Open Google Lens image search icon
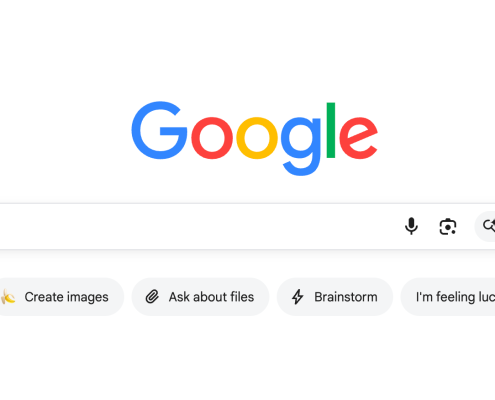The width and height of the screenshot is (495, 400). point(448,227)
